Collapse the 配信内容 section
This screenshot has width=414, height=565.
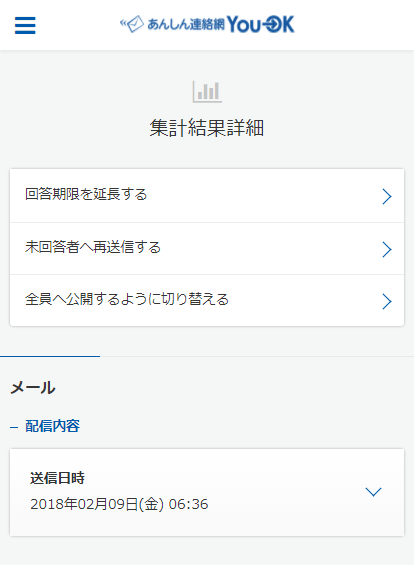(x=45, y=426)
